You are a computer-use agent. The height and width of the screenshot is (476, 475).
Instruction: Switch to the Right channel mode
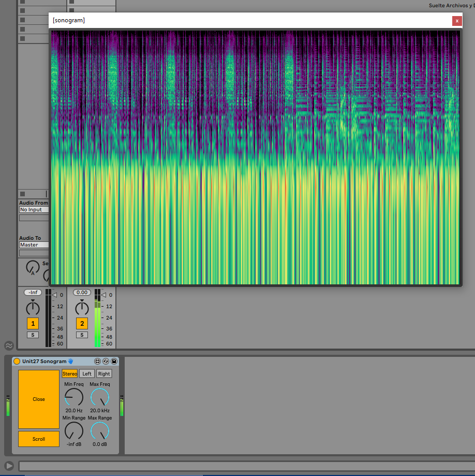click(104, 373)
